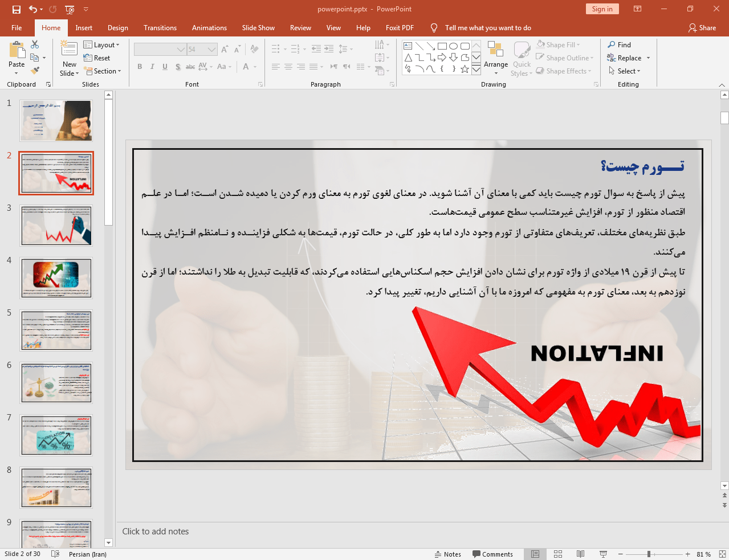The height and width of the screenshot is (560, 729).
Task: Select the triangle shape in gallery
Action: 408,58
